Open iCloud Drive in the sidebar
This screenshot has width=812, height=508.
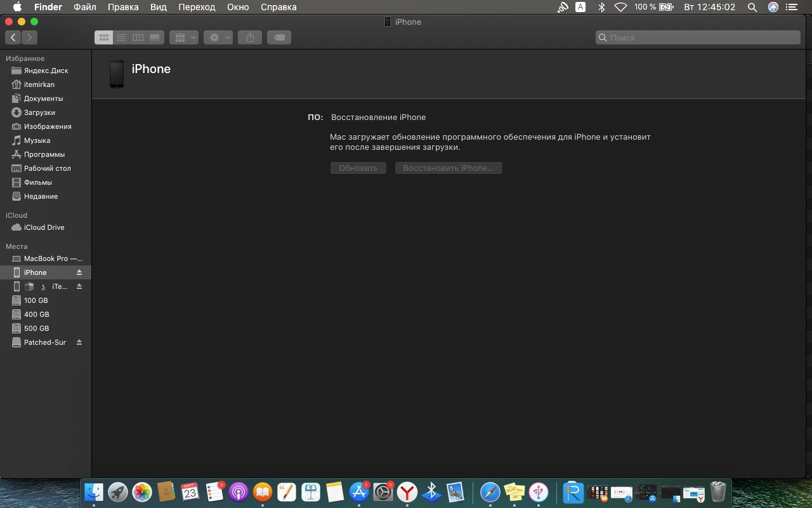[46, 227]
